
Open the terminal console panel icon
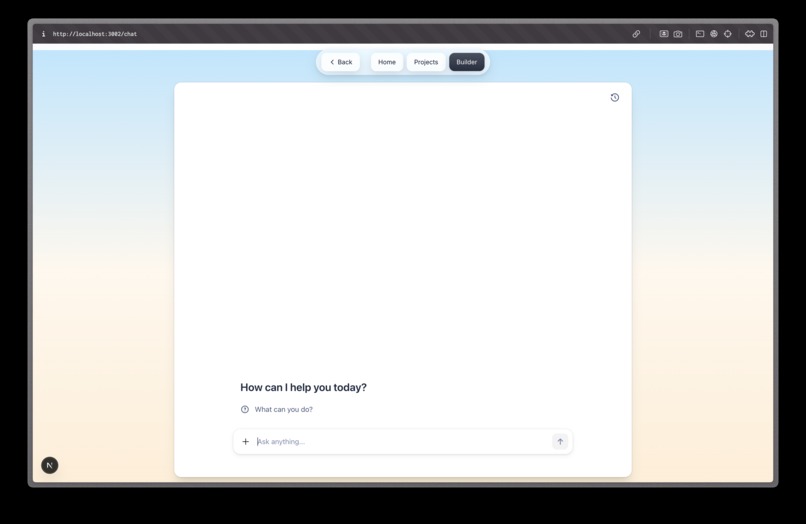tap(700, 34)
